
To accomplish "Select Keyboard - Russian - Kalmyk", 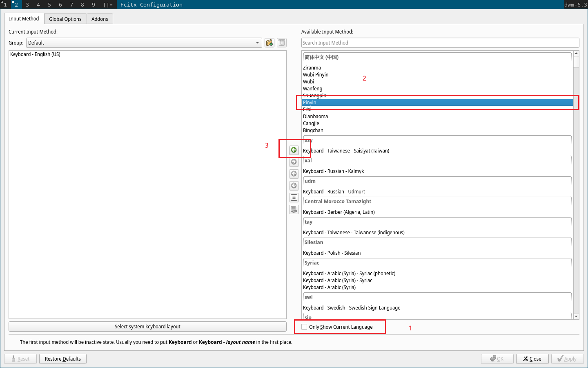I will click(437, 171).
